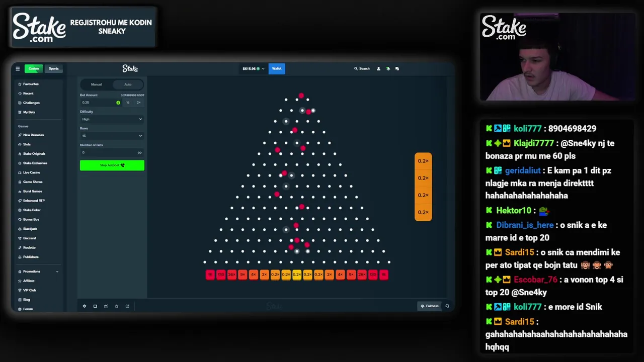Focus the Bet Amount input field
Screen dimensions: 644x362
(x=101, y=103)
